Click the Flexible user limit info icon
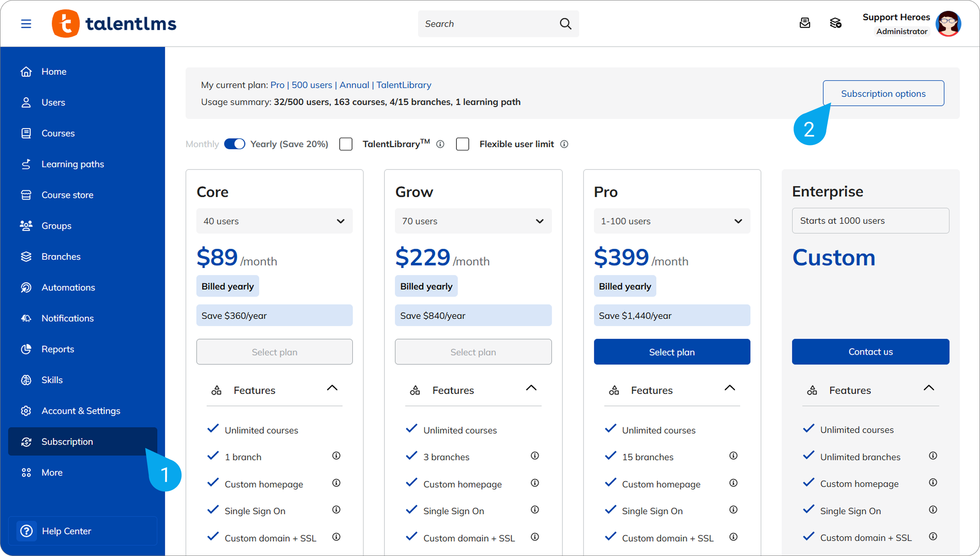The image size is (980, 556). pyautogui.click(x=564, y=144)
